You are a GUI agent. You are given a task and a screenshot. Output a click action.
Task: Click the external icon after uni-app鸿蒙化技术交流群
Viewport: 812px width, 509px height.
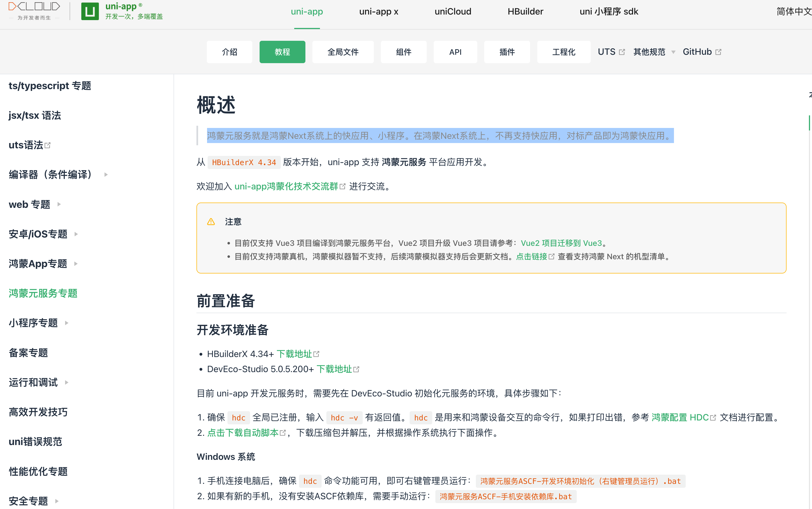343,187
